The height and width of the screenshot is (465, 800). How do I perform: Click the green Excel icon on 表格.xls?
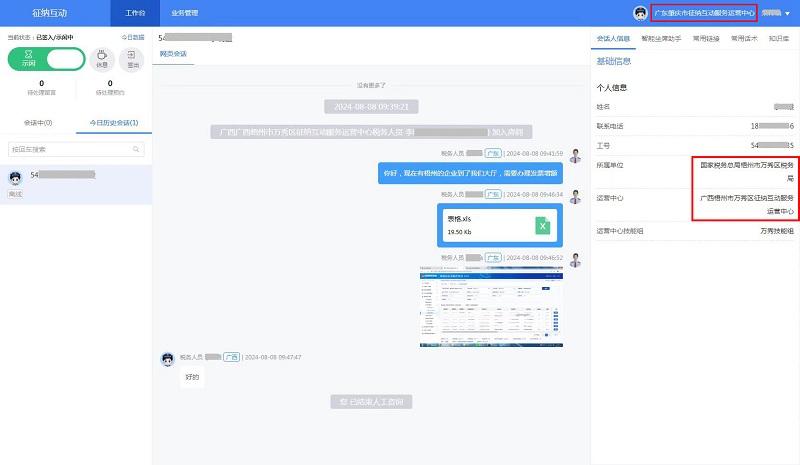point(543,226)
